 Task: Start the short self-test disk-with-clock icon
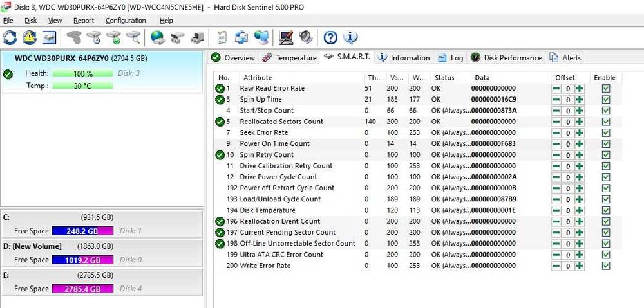(94, 37)
